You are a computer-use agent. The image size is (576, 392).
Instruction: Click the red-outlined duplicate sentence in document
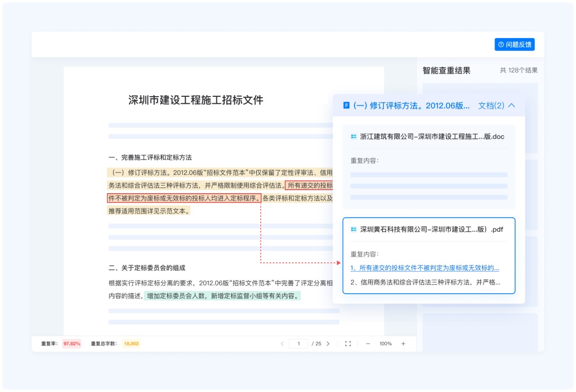click(x=184, y=198)
